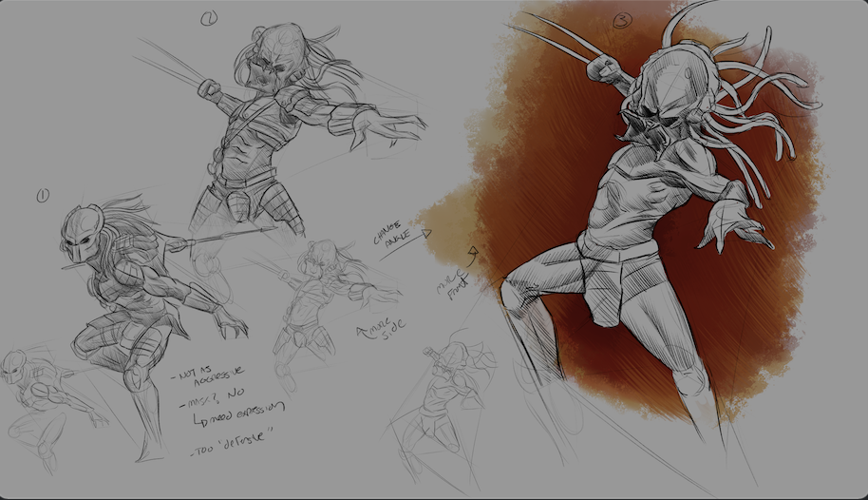Click the handwritten note "more side"
The image size is (868, 500).
(382, 327)
